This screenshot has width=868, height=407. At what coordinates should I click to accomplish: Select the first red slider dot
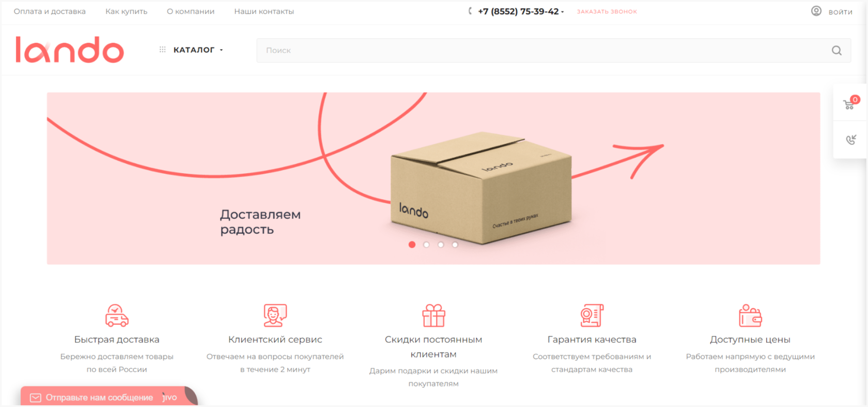pos(412,245)
